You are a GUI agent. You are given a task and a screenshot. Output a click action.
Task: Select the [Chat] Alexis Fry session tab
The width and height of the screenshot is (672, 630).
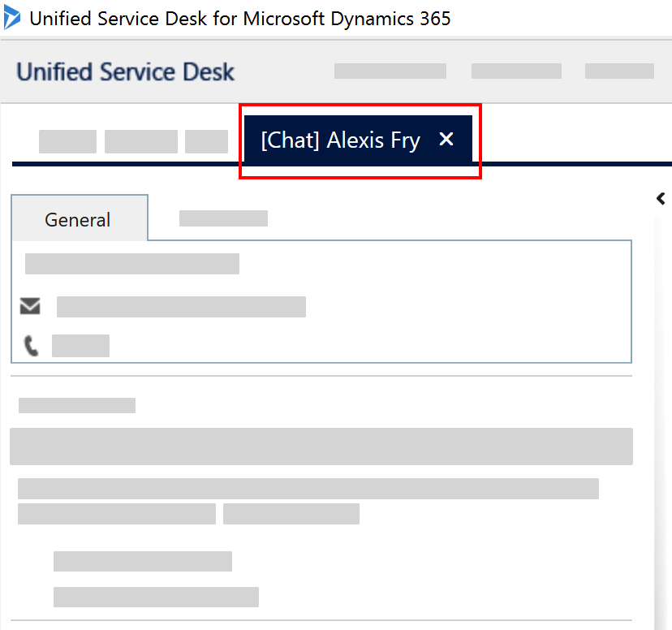pos(341,140)
